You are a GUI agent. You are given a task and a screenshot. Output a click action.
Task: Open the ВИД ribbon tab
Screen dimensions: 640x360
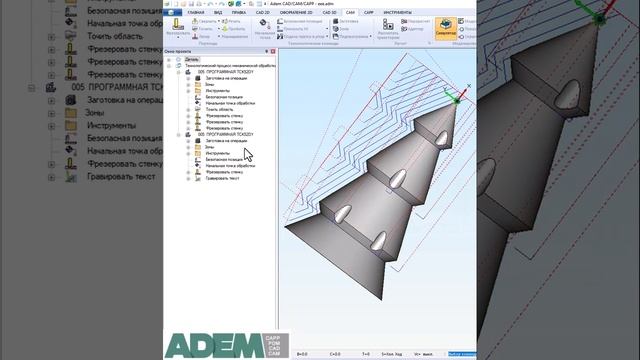pos(218,13)
